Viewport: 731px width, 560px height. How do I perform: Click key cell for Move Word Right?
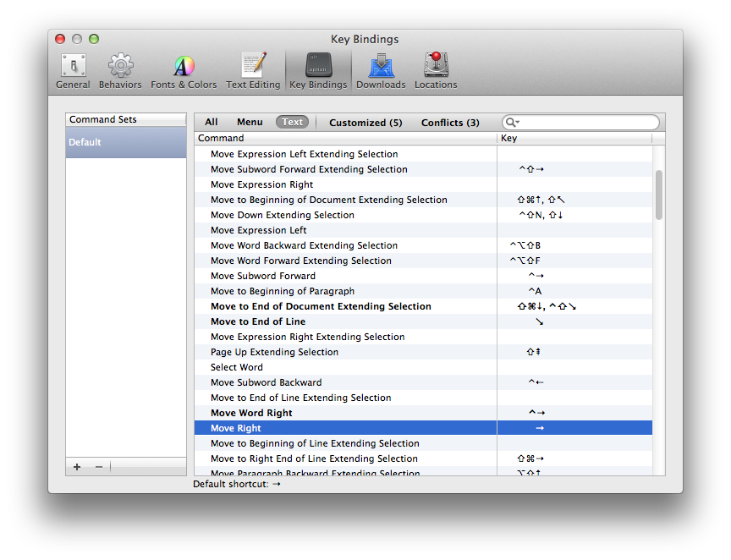pos(574,413)
